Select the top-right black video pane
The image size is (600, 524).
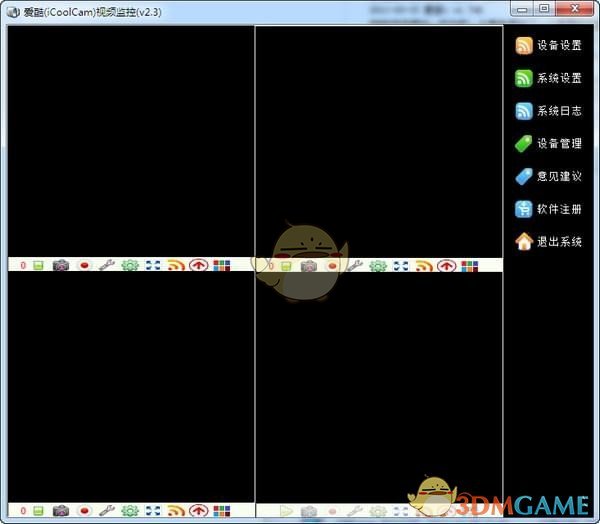379,142
